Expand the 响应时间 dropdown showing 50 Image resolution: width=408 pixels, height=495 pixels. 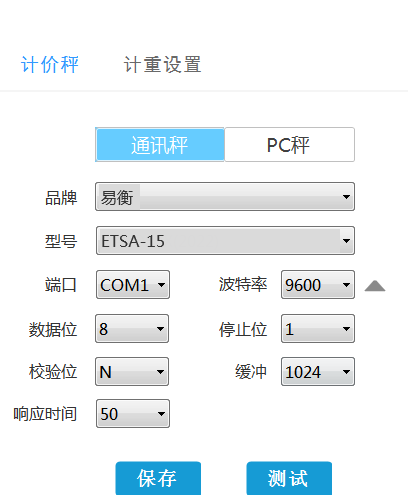point(133,414)
